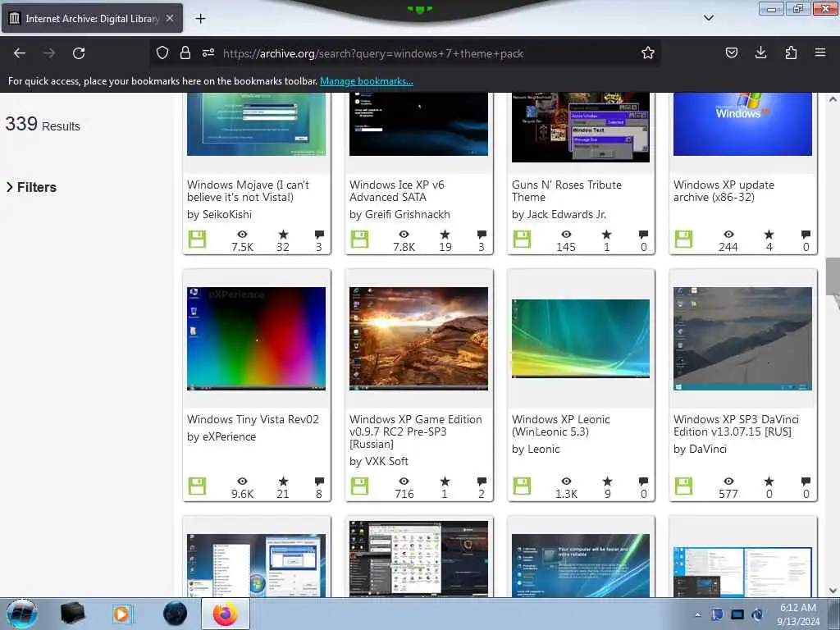
Task: Open site permissions icon in address bar
Action: coord(208,52)
